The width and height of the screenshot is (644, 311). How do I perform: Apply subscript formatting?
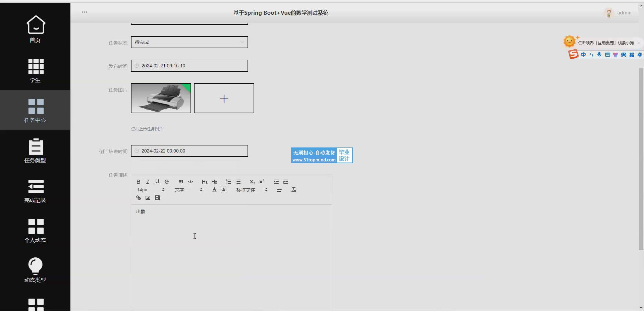coord(252,182)
